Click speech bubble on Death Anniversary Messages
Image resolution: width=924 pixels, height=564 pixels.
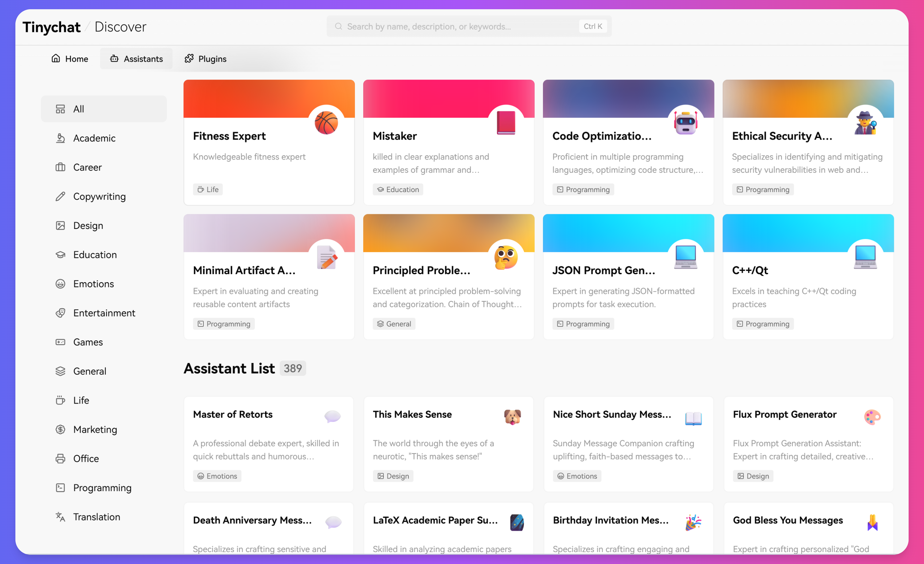click(333, 522)
